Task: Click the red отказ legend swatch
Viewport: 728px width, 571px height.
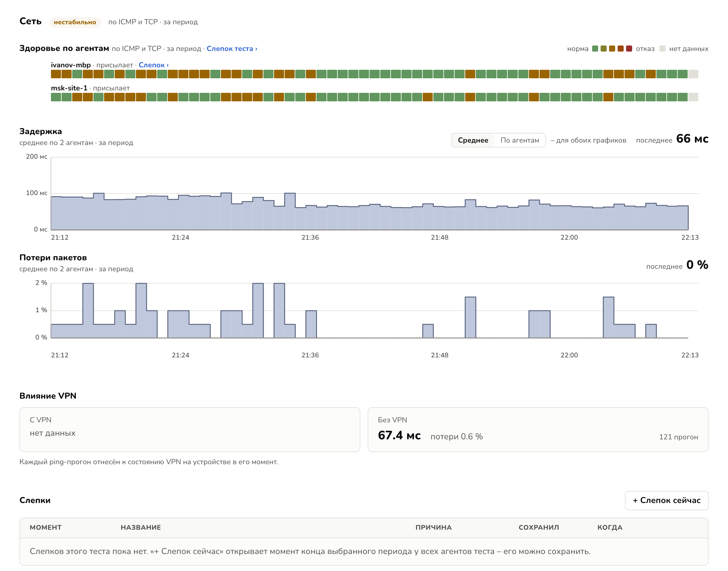Action: point(629,49)
